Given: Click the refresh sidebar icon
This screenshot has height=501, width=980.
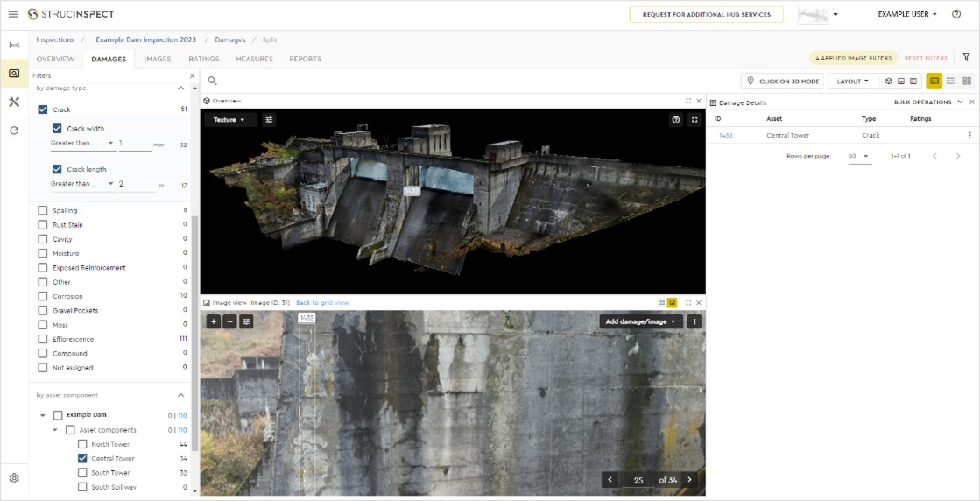Looking at the screenshot, I should 14,131.
